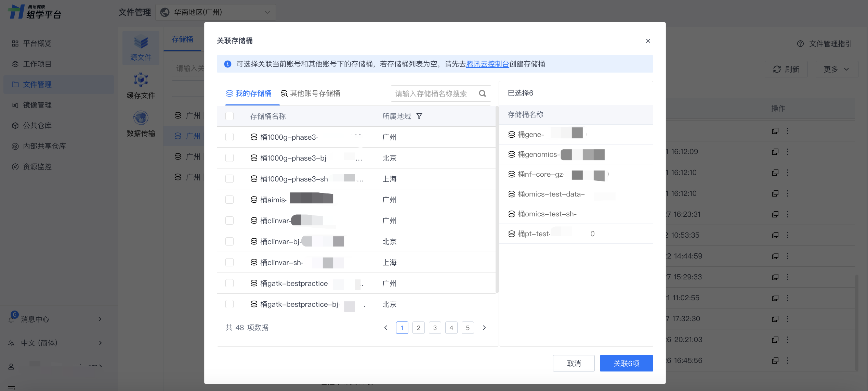
Task: Open the 华南地区(广州) region dropdown
Action: [215, 12]
